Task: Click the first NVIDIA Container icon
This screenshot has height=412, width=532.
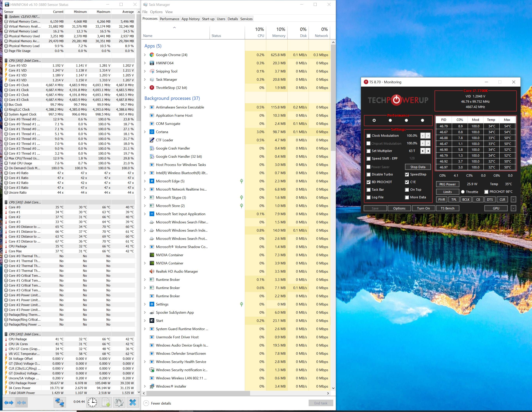Action: pyautogui.click(x=152, y=255)
